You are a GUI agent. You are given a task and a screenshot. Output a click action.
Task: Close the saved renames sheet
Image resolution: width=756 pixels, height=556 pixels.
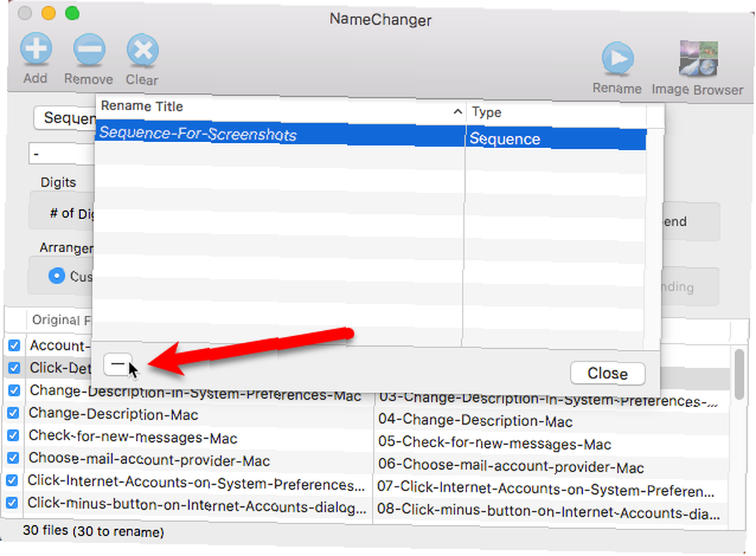click(608, 373)
